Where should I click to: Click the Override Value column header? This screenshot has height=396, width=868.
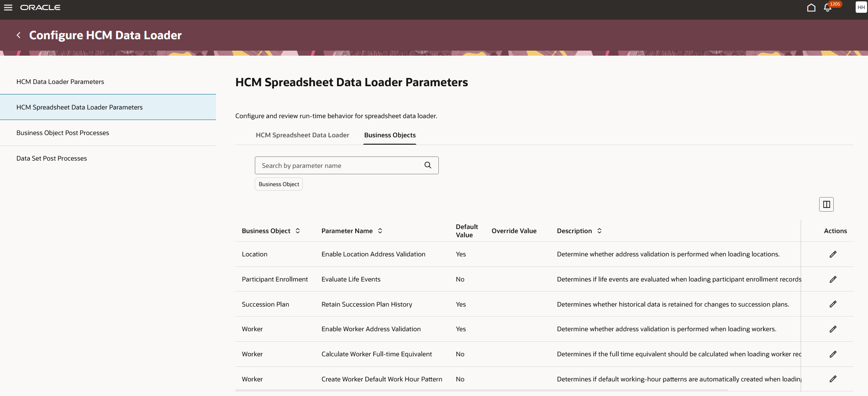click(514, 231)
